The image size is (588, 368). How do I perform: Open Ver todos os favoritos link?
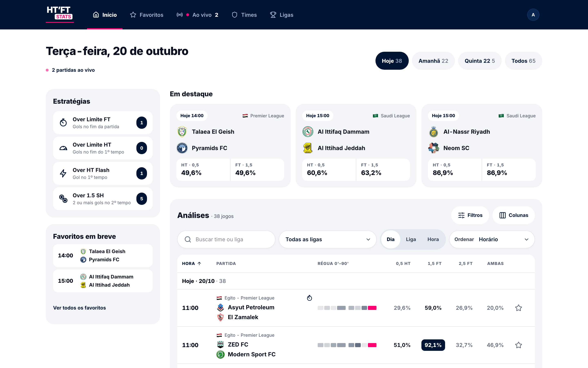[79, 308]
